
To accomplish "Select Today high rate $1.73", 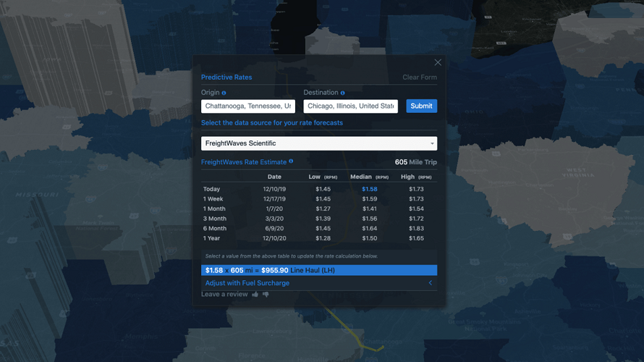I will tap(416, 189).
